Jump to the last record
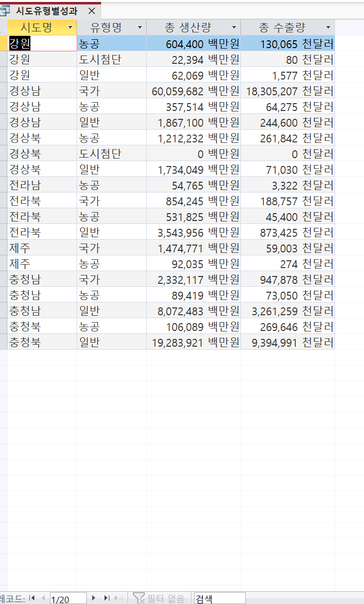This screenshot has height=604, width=364. 106,598
